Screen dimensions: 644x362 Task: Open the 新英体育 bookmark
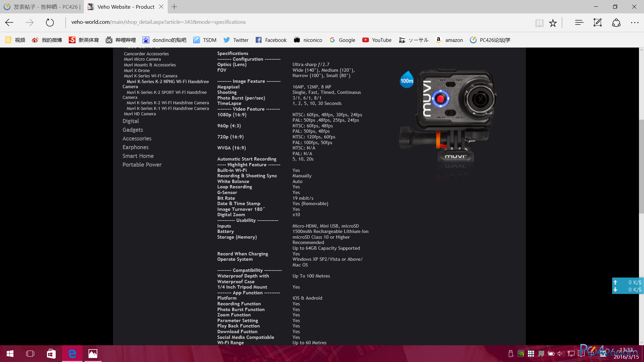coord(84,40)
